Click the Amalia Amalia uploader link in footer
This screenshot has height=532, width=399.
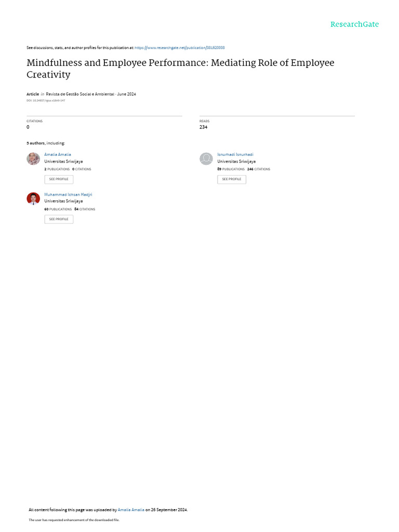click(x=131, y=510)
